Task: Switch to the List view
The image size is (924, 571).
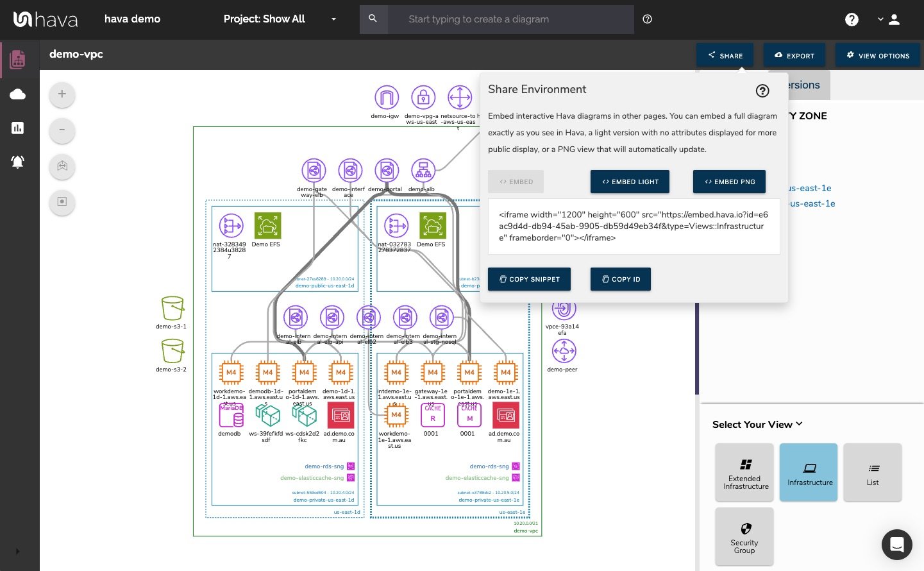Action: pyautogui.click(x=872, y=472)
